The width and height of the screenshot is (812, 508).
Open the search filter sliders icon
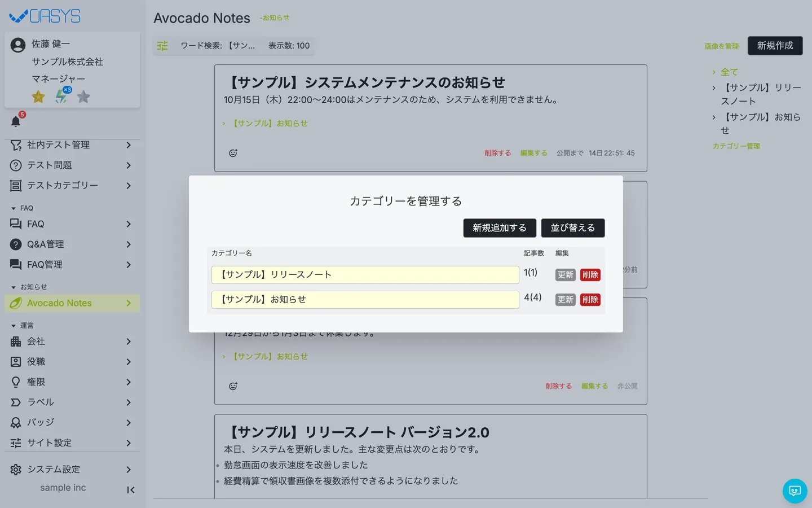(162, 46)
